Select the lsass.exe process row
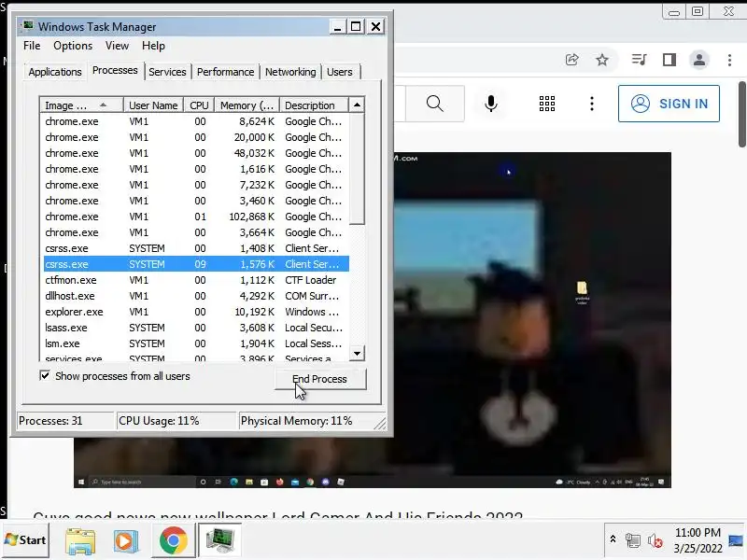Image resolution: width=747 pixels, height=560 pixels. [196, 328]
